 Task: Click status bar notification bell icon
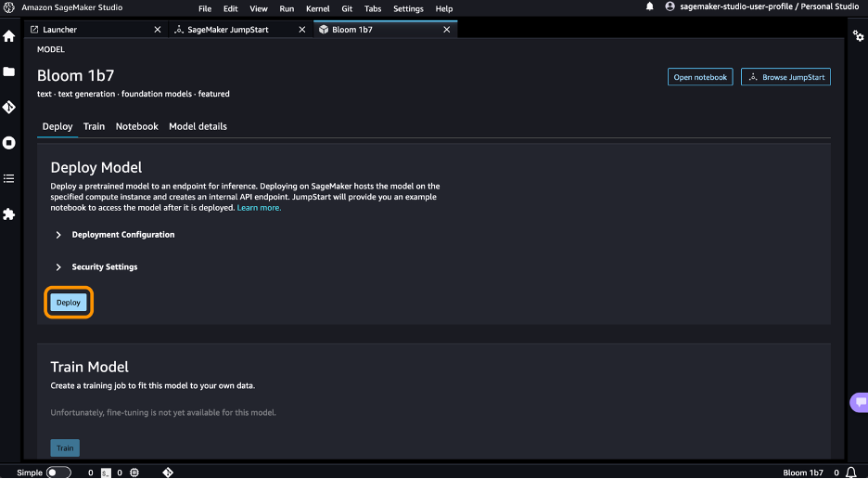[x=851, y=473]
